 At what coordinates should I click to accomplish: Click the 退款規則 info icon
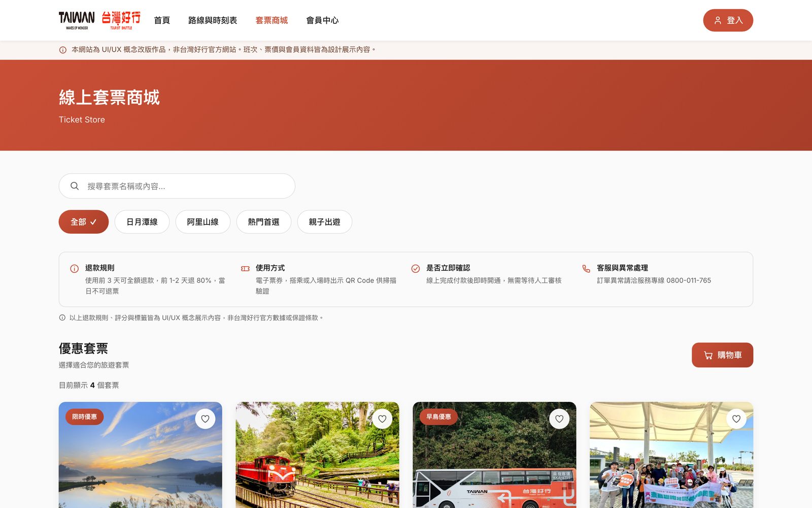[75, 268]
